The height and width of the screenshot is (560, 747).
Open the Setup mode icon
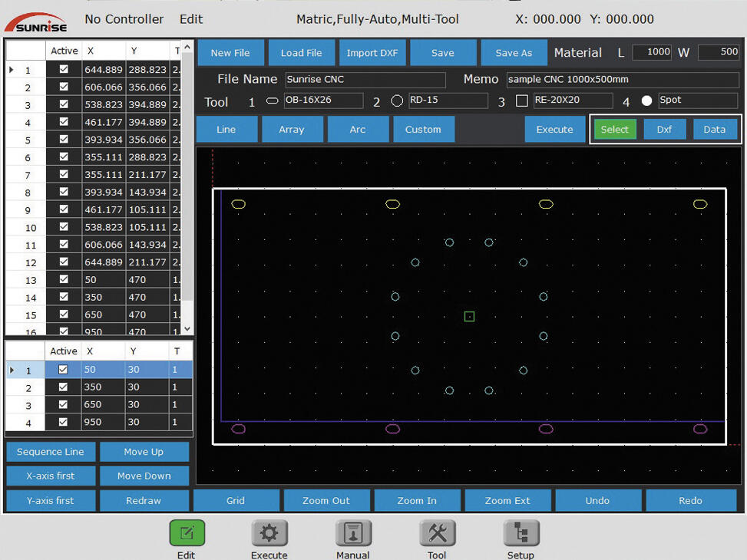pyautogui.click(x=521, y=533)
